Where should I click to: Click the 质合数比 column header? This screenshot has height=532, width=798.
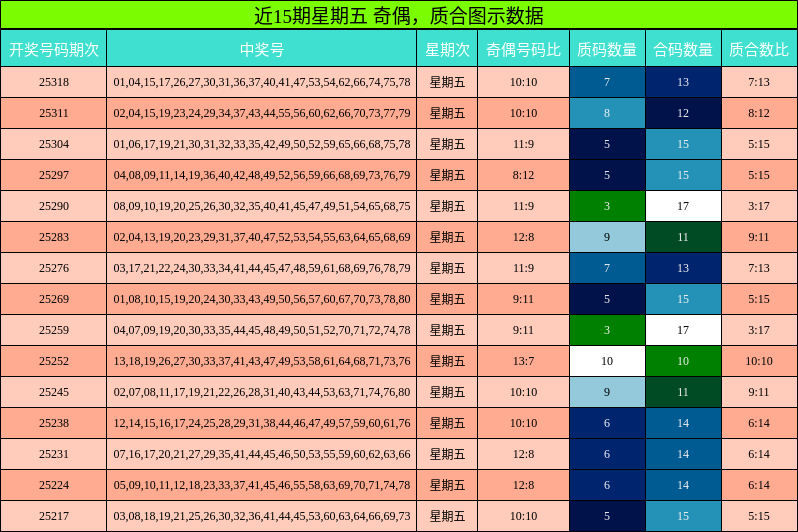[x=759, y=49]
